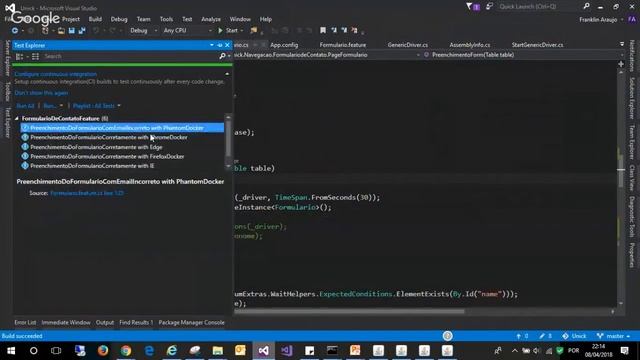Click the Run All link
640x360 pixels.
click(x=25, y=106)
